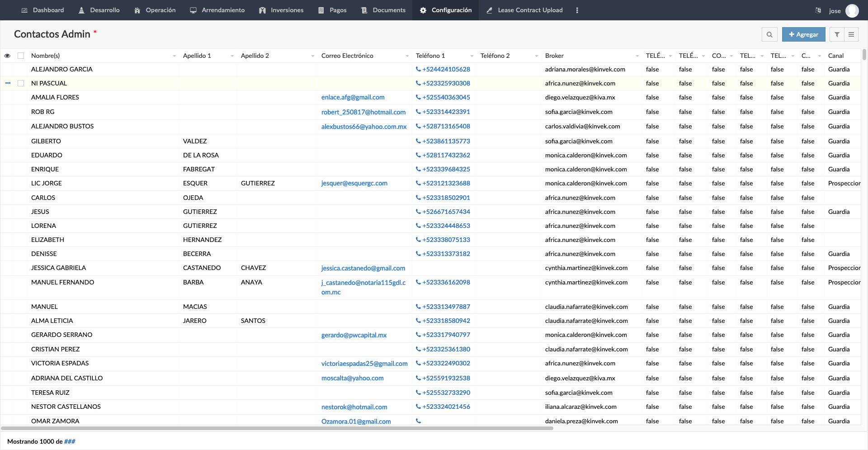Image resolution: width=868 pixels, height=450 pixels.
Task: Open the Pagos menu
Action: click(x=332, y=10)
